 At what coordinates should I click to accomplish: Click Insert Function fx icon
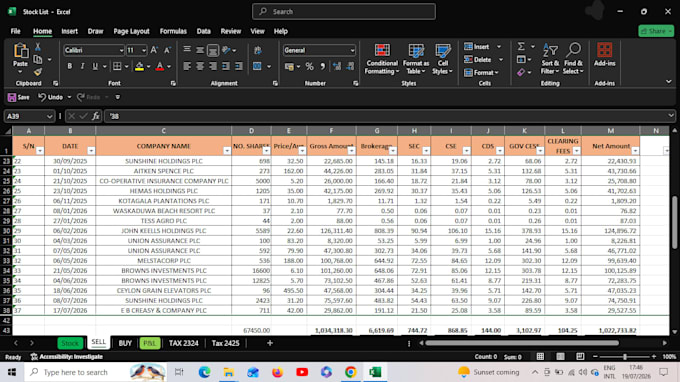pos(96,116)
